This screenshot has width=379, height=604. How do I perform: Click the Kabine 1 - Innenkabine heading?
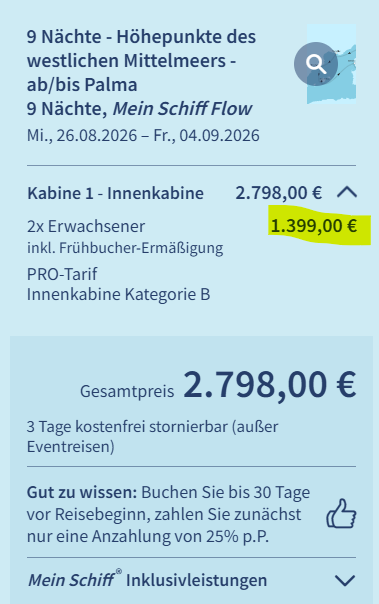coord(115,193)
